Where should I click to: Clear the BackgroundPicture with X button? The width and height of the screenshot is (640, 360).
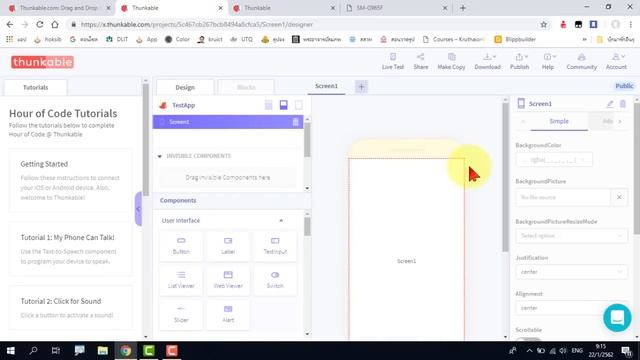coord(619,198)
